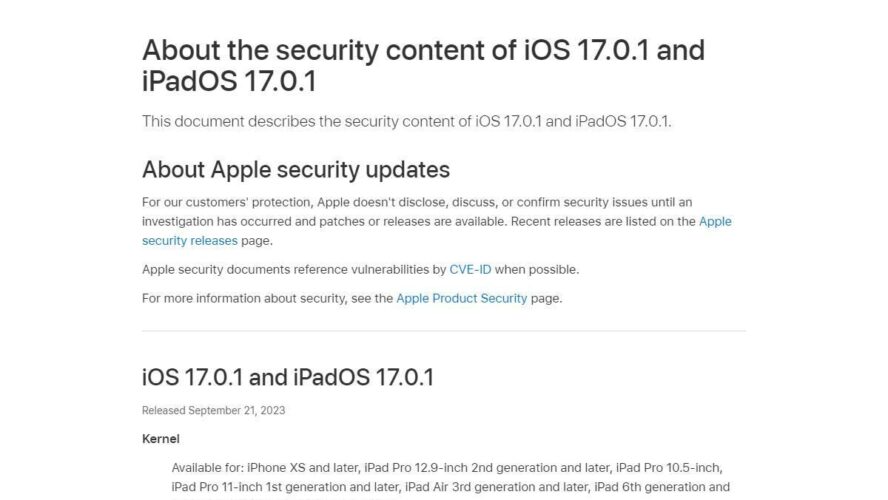Click the 'when possible.' text after CVE-ID
Image resolution: width=888 pixels, height=500 pixels.
pos(537,270)
